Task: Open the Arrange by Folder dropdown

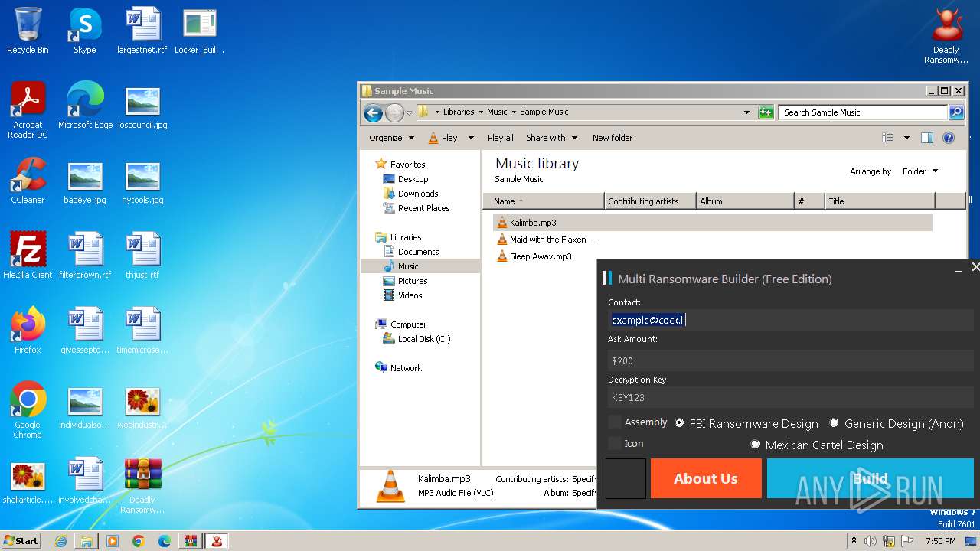Action: (920, 171)
